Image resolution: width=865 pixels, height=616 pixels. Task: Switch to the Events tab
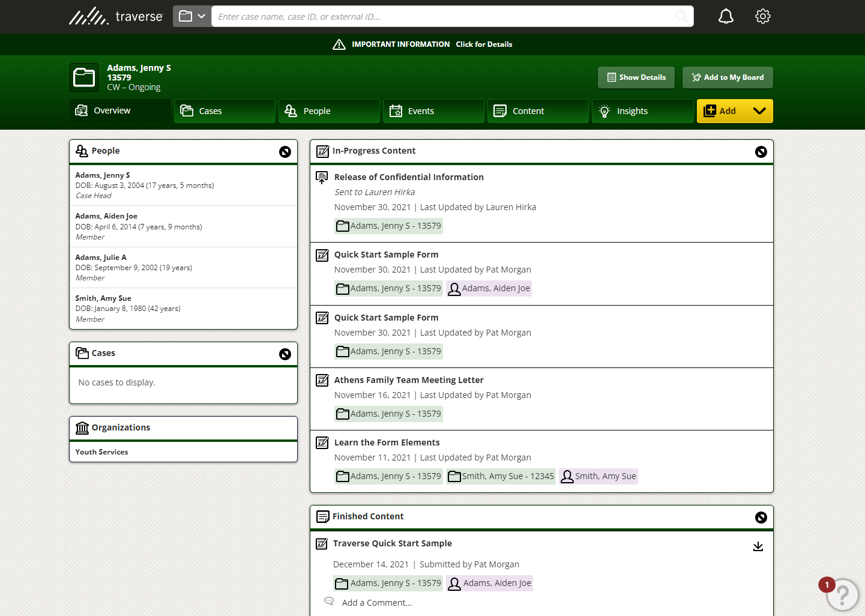click(433, 111)
